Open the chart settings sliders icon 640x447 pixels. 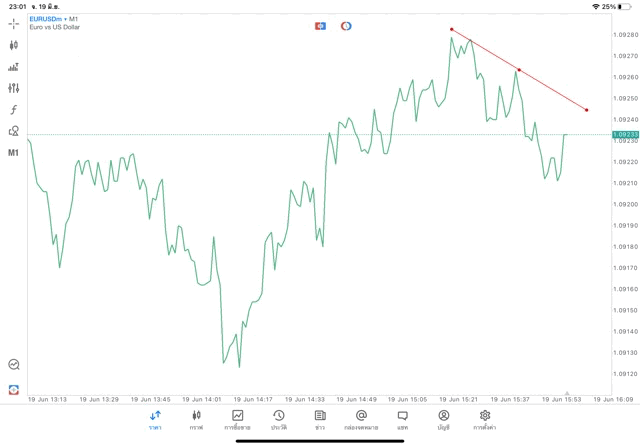pyautogui.click(x=14, y=88)
